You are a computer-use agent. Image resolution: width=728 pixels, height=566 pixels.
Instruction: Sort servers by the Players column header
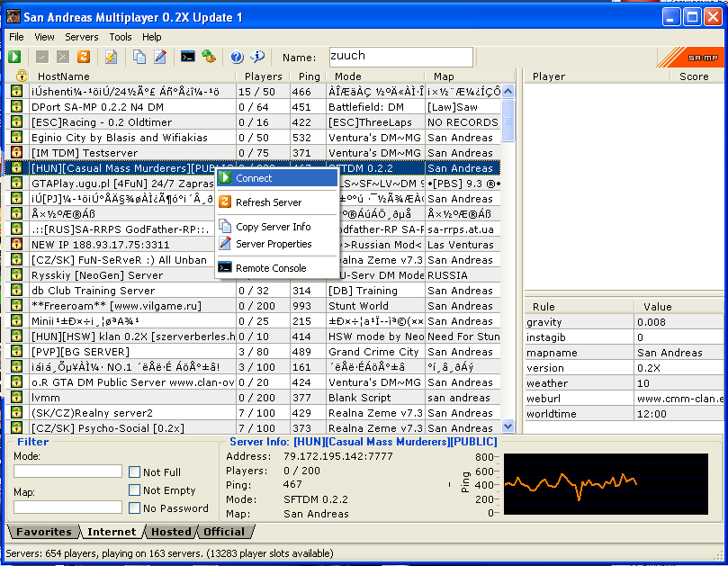[x=264, y=76]
